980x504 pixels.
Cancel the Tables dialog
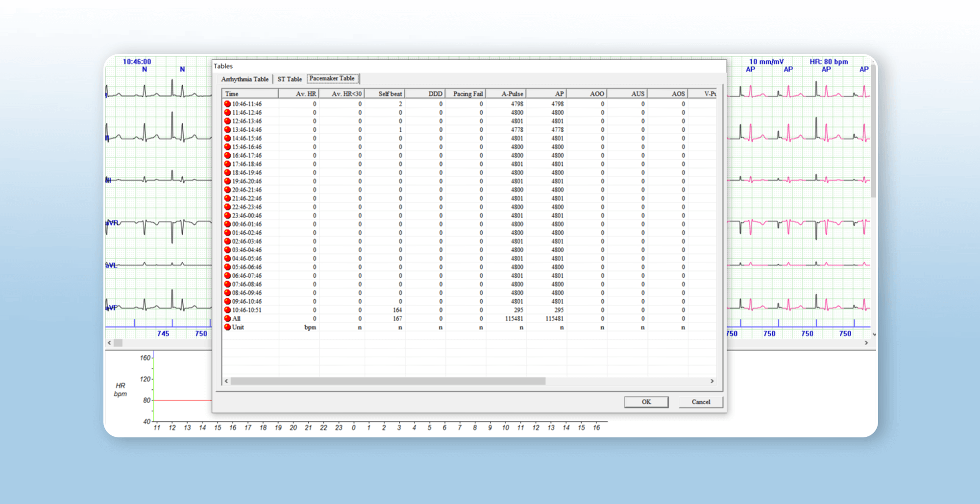point(701,402)
